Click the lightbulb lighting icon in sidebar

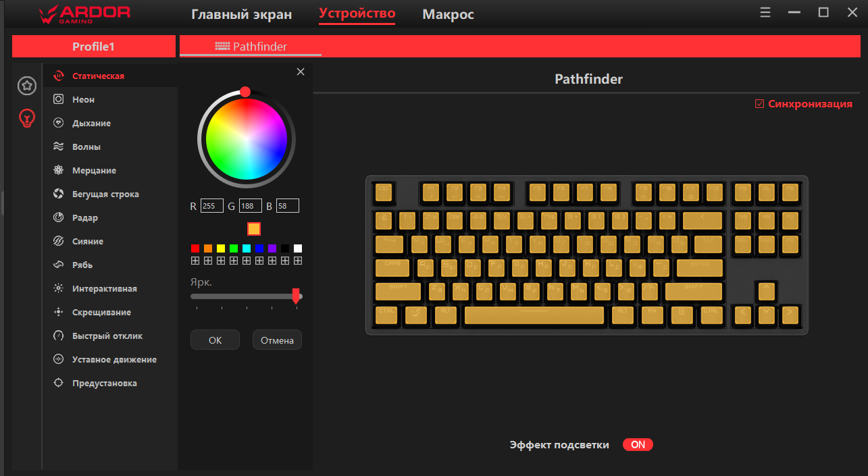[x=26, y=119]
